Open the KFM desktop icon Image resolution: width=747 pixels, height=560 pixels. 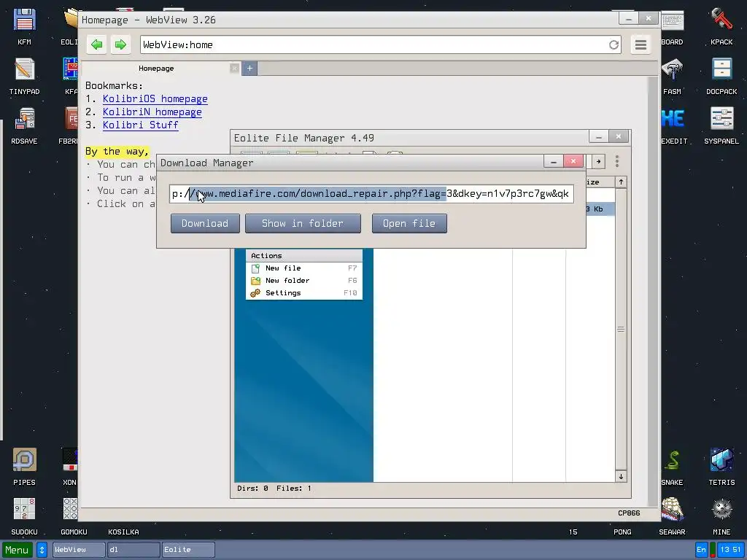pos(24,26)
